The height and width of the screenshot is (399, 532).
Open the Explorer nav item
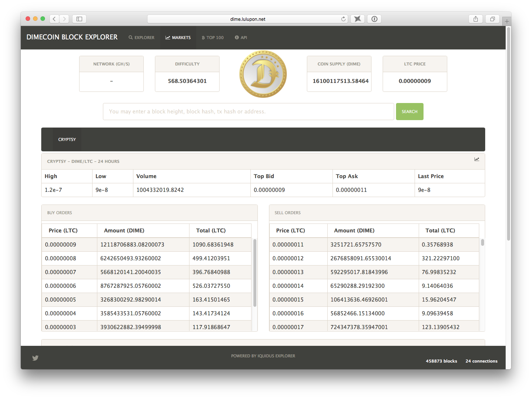pyautogui.click(x=142, y=38)
